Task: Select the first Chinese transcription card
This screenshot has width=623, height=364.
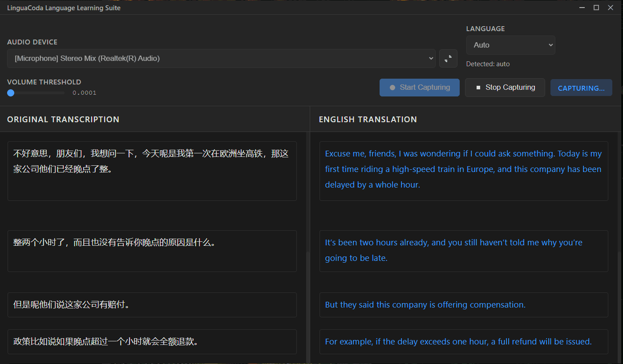Action: (x=152, y=171)
